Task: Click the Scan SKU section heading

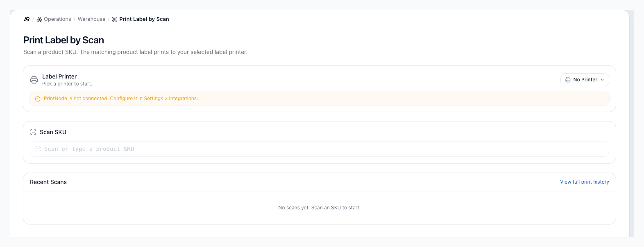Action: pyautogui.click(x=53, y=132)
